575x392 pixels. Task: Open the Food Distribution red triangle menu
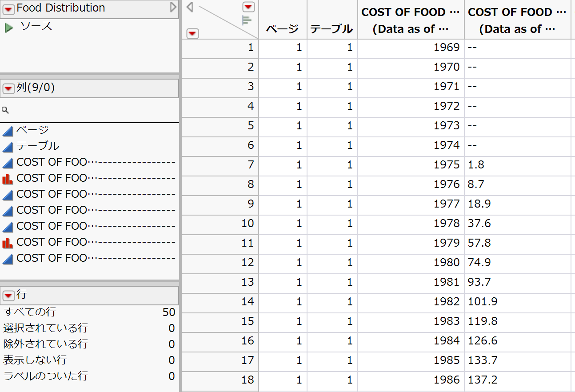8,8
